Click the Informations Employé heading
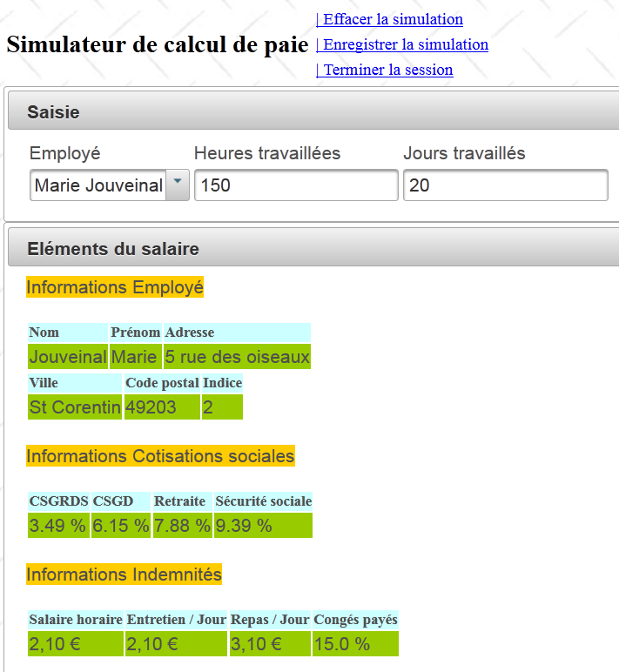The image size is (619, 672). pyautogui.click(x=115, y=287)
